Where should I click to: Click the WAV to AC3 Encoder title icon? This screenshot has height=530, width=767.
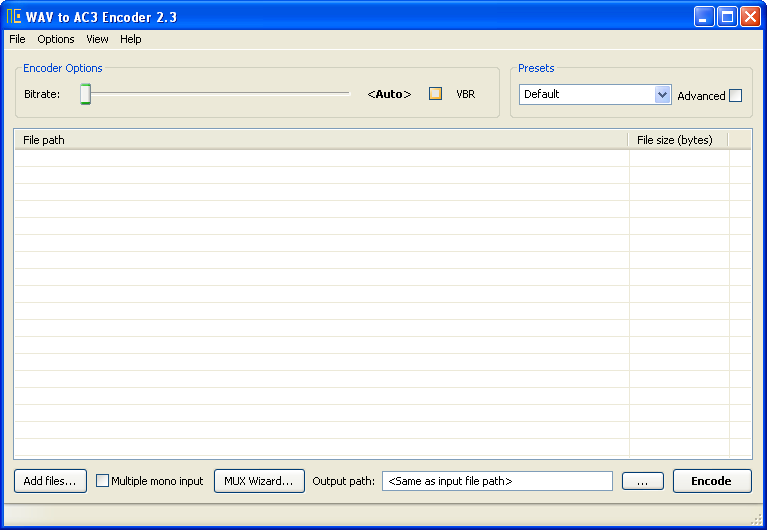click(x=14, y=17)
